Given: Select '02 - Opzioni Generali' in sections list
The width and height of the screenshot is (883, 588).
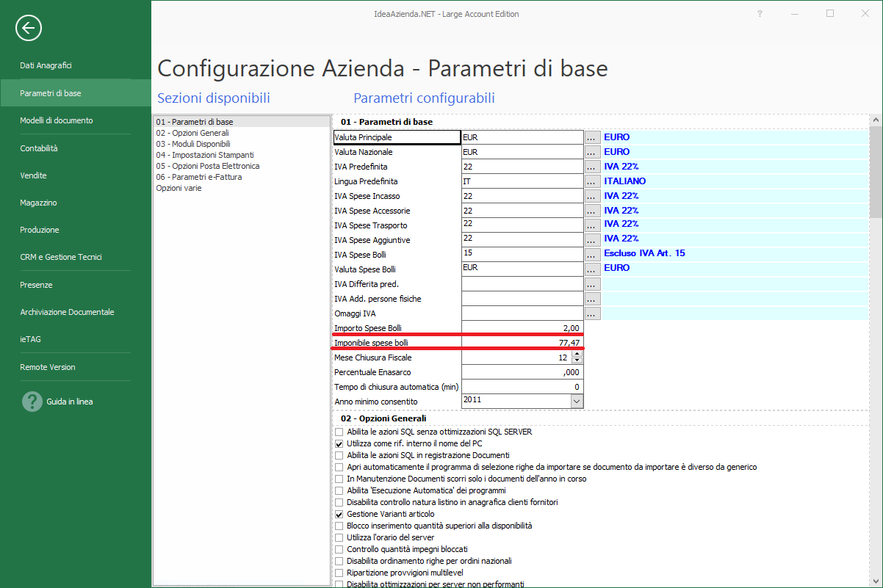Looking at the screenshot, I should click(x=192, y=133).
